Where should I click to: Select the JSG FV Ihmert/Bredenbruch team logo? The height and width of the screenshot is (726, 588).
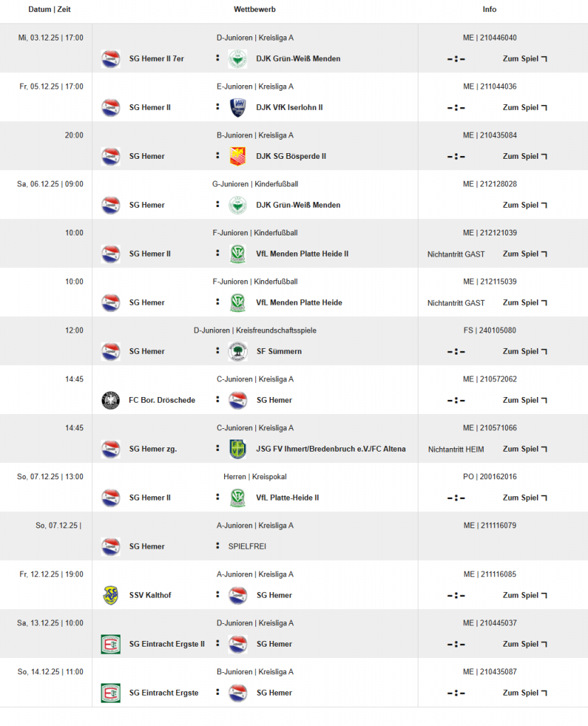(238, 449)
